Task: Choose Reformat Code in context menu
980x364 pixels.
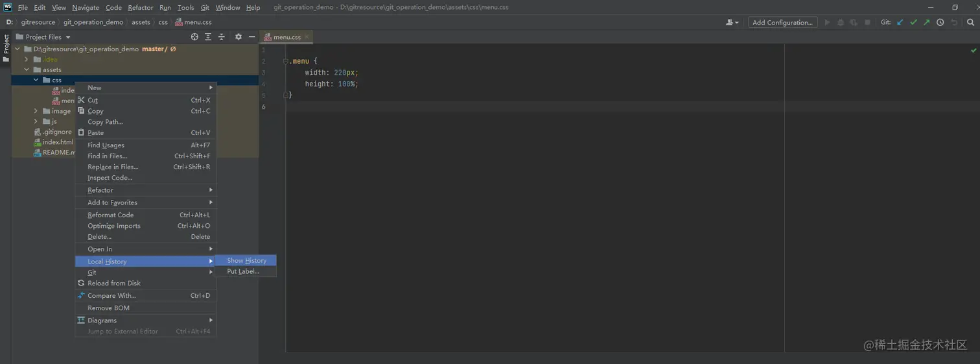Action: [146, 215]
